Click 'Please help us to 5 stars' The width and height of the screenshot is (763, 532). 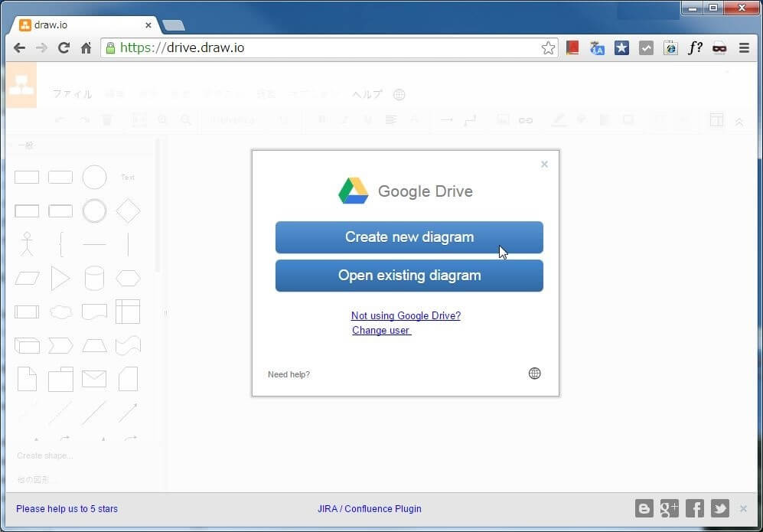pyautogui.click(x=67, y=509)
